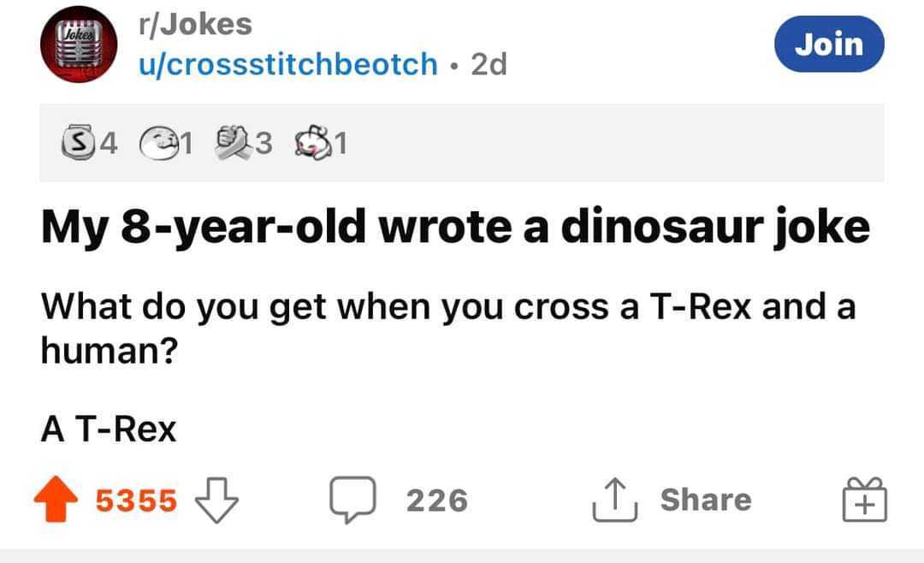The image size is (924, 563).
Task: Open r/Jokes via its microphone avatar
Action: 78,44
